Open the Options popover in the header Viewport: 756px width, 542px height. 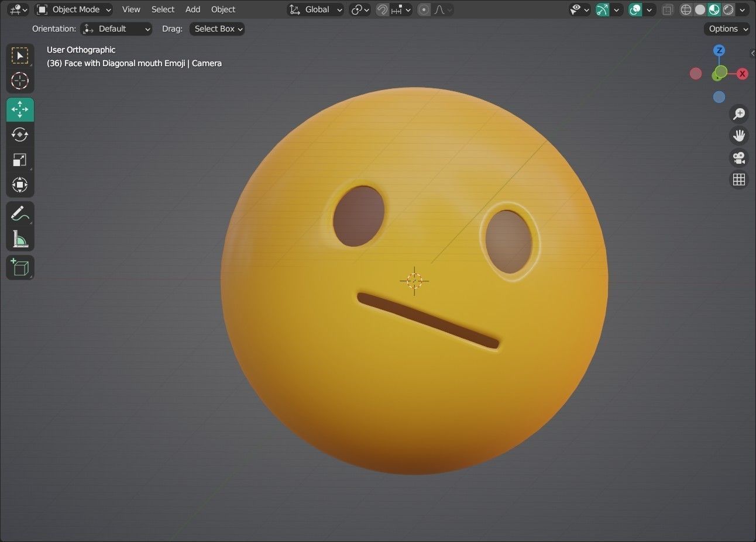pyautogui.click(x=726, y=29)
